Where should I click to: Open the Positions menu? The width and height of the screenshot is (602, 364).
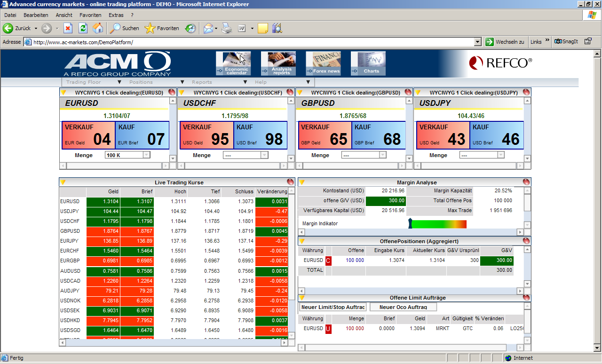(141, 82)
